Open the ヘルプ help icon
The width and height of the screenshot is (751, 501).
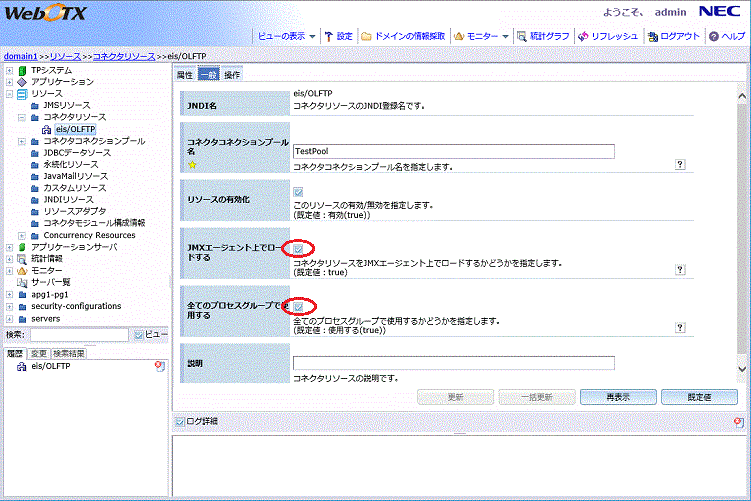tap(714, 36)
